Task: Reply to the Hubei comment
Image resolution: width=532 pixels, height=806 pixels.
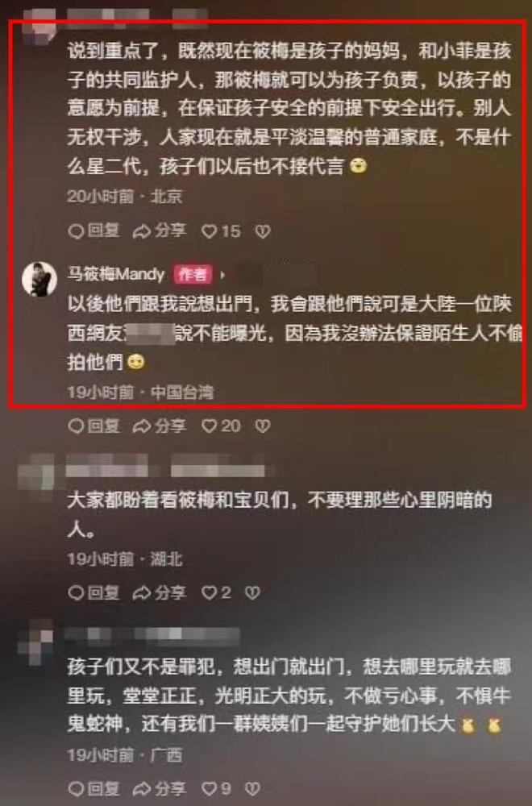Action: tap(94, 592)
